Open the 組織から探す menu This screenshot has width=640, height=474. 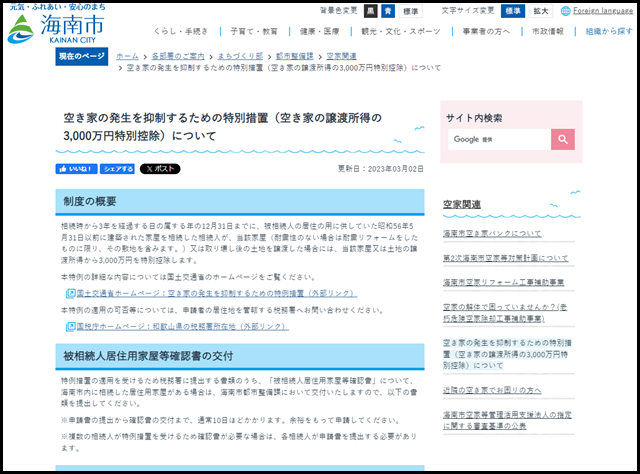coord(609,31)
